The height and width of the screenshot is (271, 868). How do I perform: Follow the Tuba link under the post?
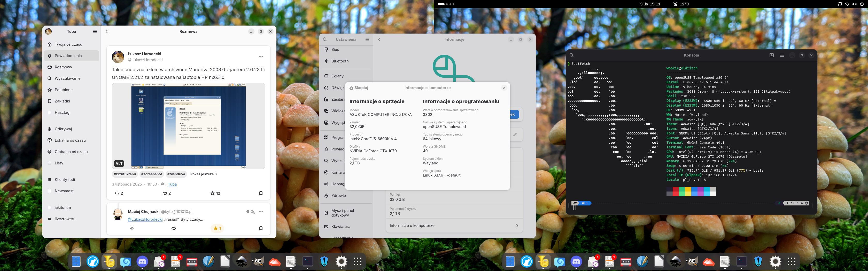[172, 184]
